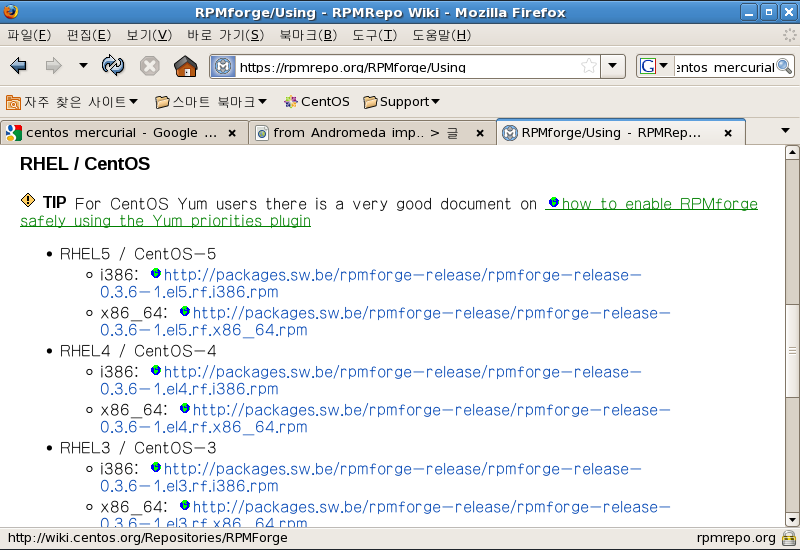Click the address bar URL field
Image resolution: width=800 pixels, height=550 pixels.
[x=407, y=67]
